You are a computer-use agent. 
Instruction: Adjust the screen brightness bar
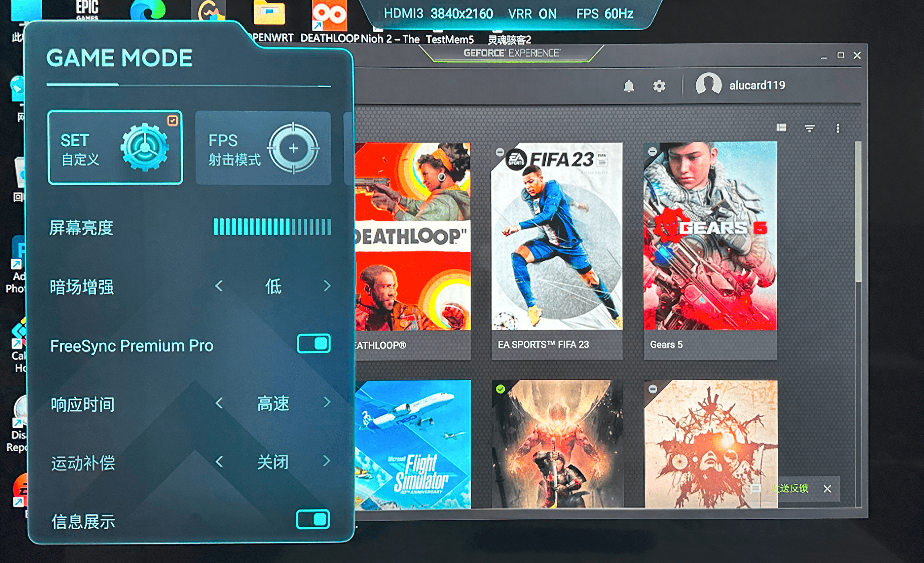tap(272, 227)
